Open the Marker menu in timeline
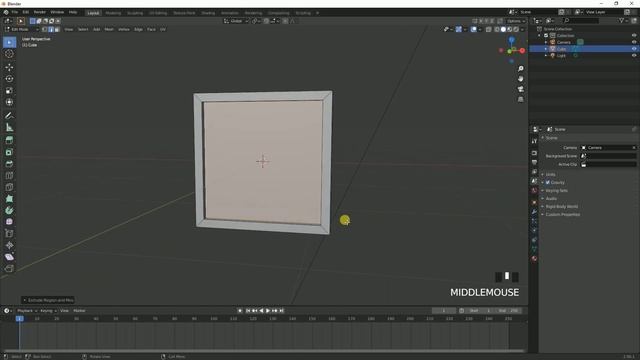 point(79,311)
